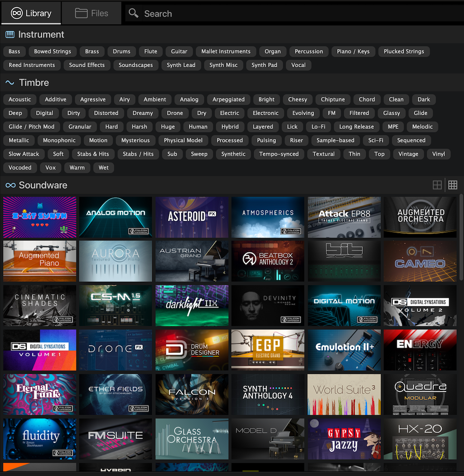Toggle the Piano / Keys tag
464x476 pixels.
tap(353, 51)
